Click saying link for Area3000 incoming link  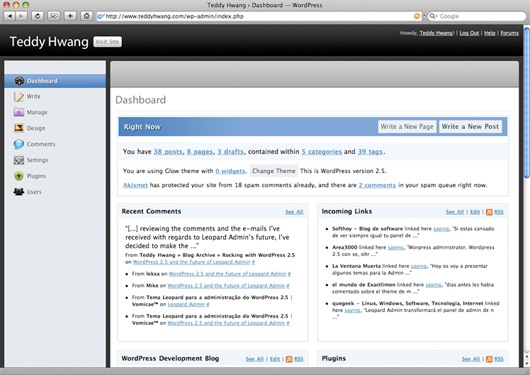(396, 248)
